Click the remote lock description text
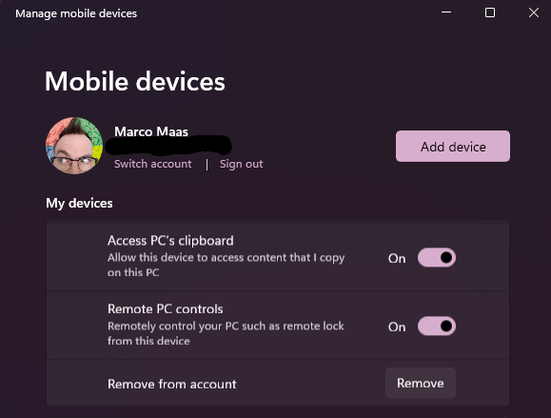The image size is (551, 418). click(226, 333)
